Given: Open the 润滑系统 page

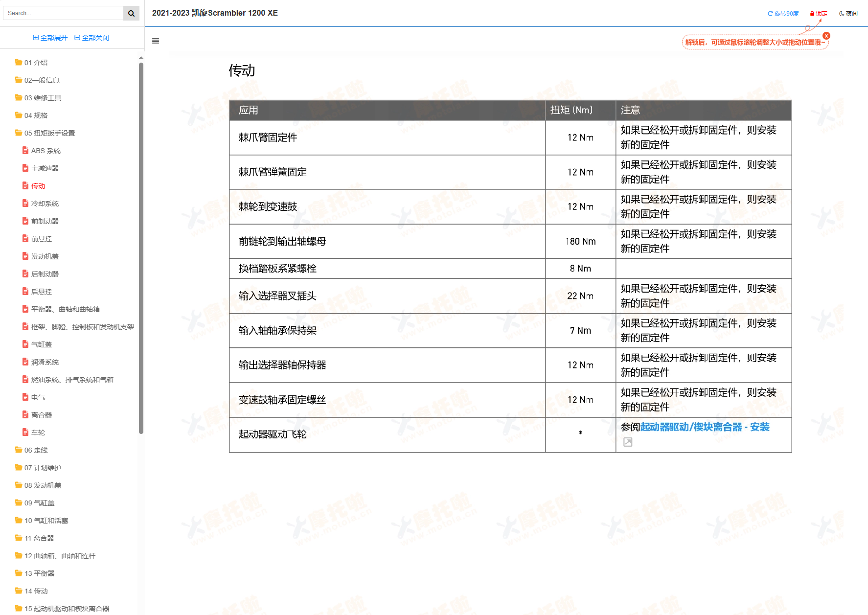Looking at the screenshot, I should (x=41, y=362).
